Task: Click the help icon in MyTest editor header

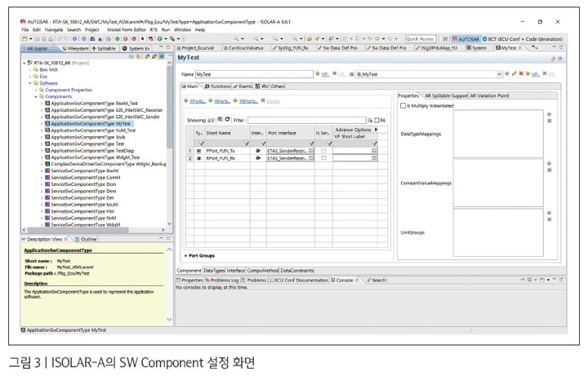Action: tap(560, 59)
